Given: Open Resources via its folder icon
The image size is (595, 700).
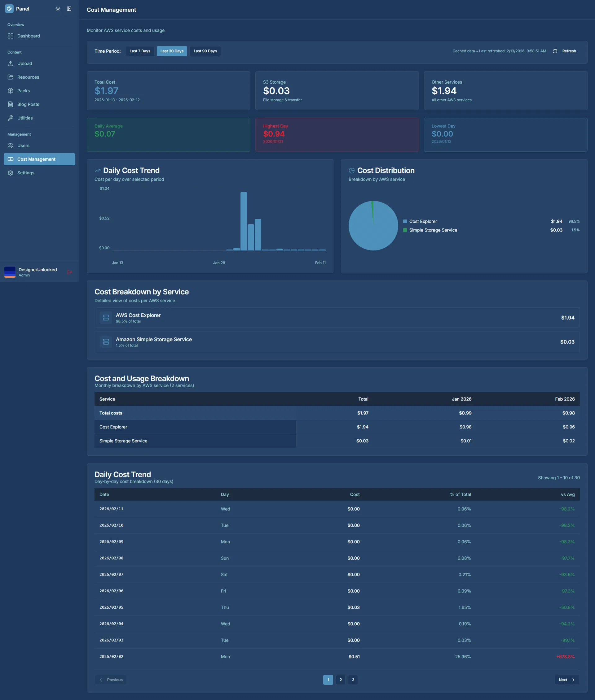Looking at the screenshot, I should (x=11, y=77).
